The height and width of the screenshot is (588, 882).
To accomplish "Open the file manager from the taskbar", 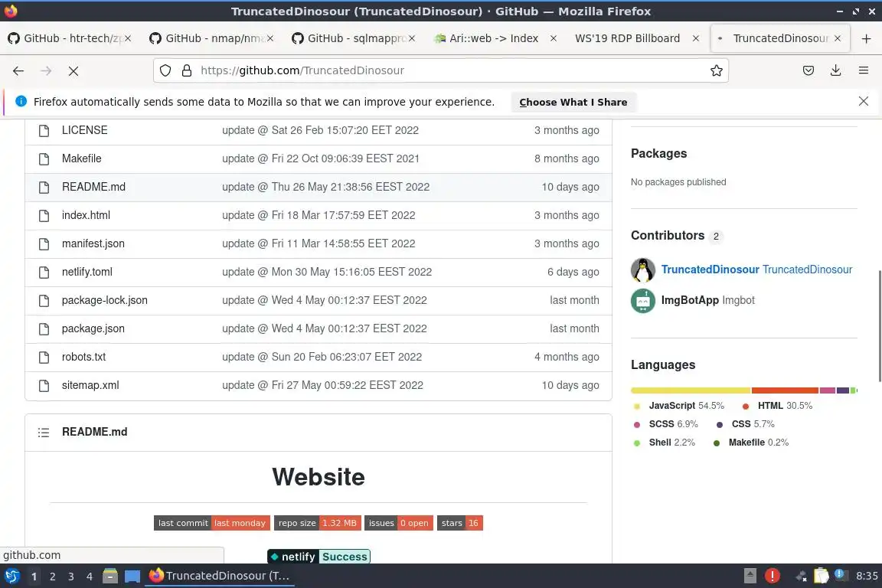I will pyautogui.click(x=110, y=577).
